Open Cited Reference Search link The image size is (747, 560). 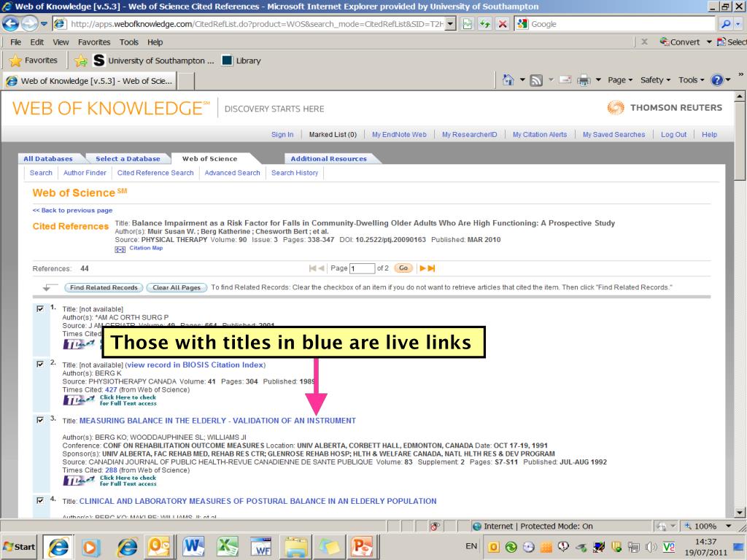coord(155,173)
